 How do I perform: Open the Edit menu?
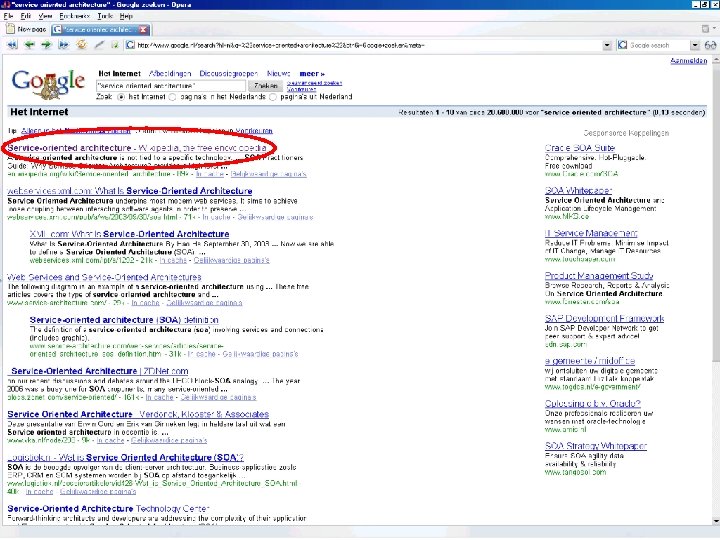pyautogui.click(x=26, y=16)
